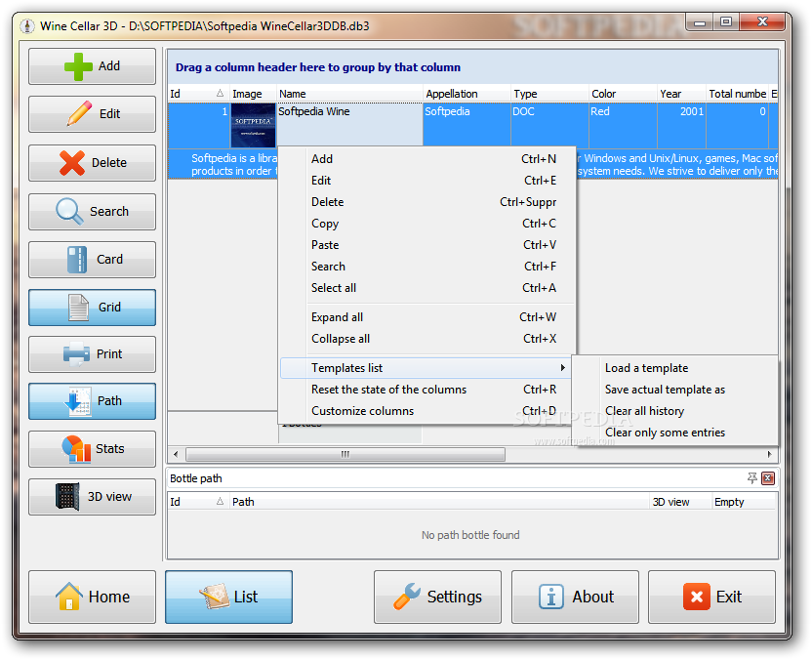
Task: Choose Copy from context menu
Action: coord(426,224)
